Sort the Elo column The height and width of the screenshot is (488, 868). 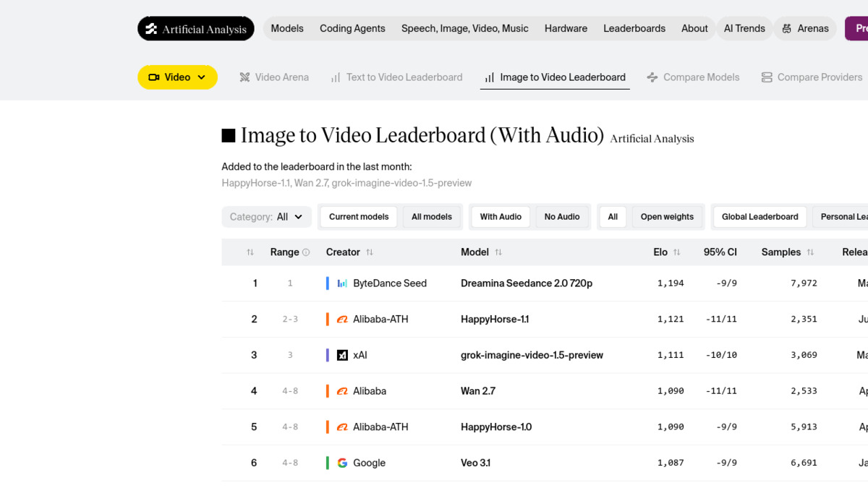pos(677,252)
